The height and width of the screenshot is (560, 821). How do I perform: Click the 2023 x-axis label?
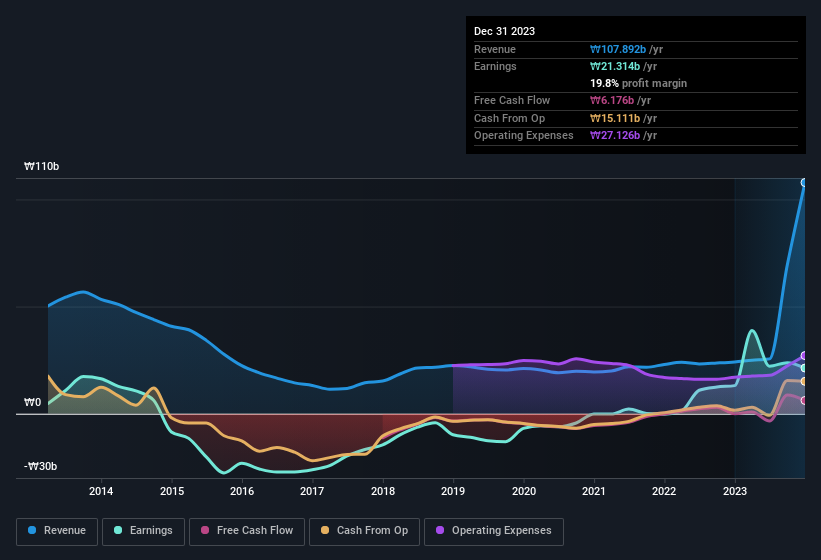[735, 491]
